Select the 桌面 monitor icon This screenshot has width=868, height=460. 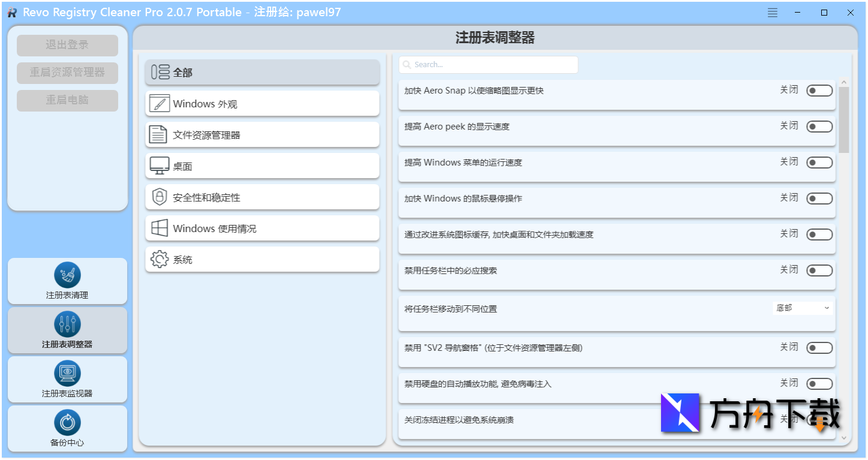pyautogui.click(x=158, y=166)
